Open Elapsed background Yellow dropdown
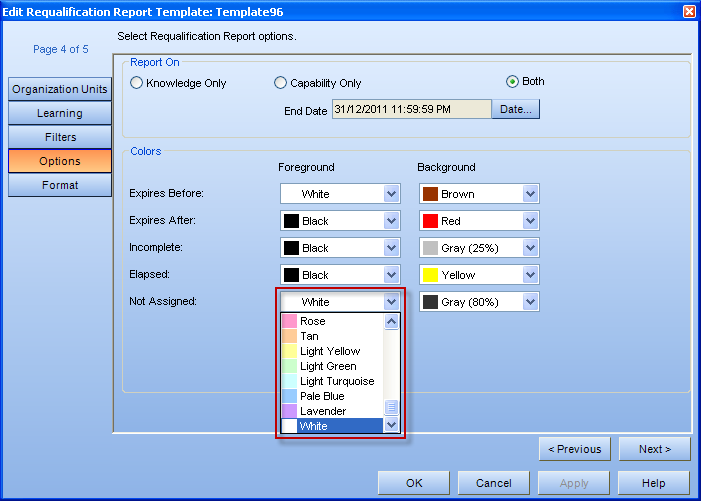The width and height of the screenshot is (701, 501). pyautogui.click(x=530, y=275)
